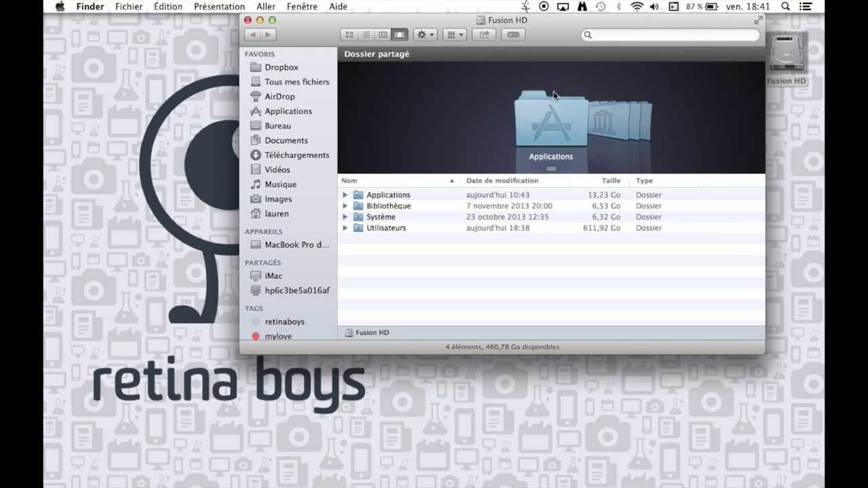
Task: Click the 7 novembre 2013 20:00 date
Action: click(x=509, y=206)
